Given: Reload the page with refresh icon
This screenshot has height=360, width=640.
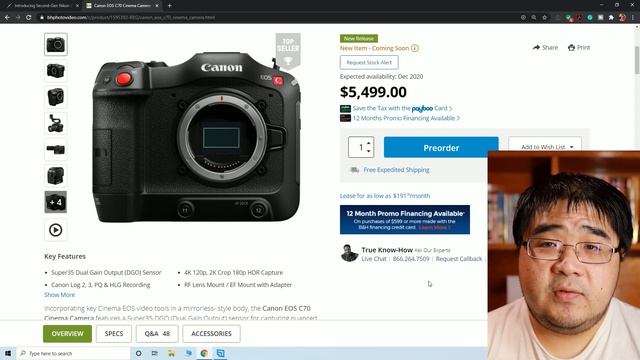Looking at the screenshot, I should click(29, 18).
